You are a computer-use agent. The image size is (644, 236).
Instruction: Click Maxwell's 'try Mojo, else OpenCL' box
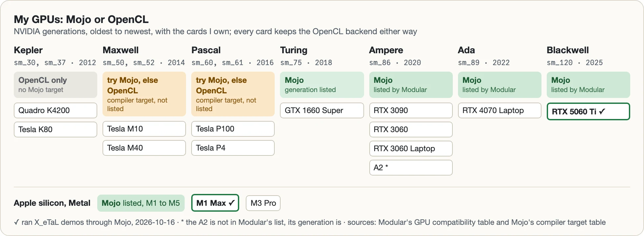click(x=144, y=94)
